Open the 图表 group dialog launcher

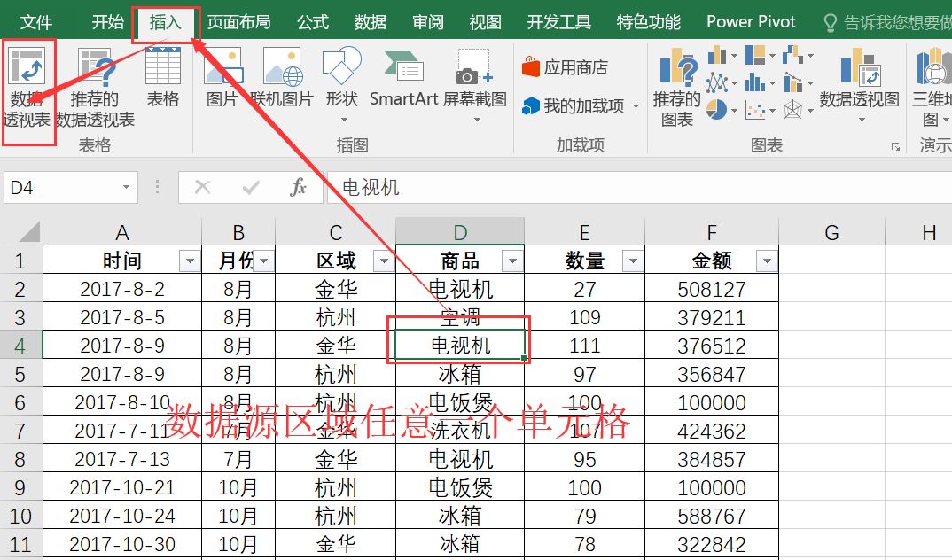895,147
